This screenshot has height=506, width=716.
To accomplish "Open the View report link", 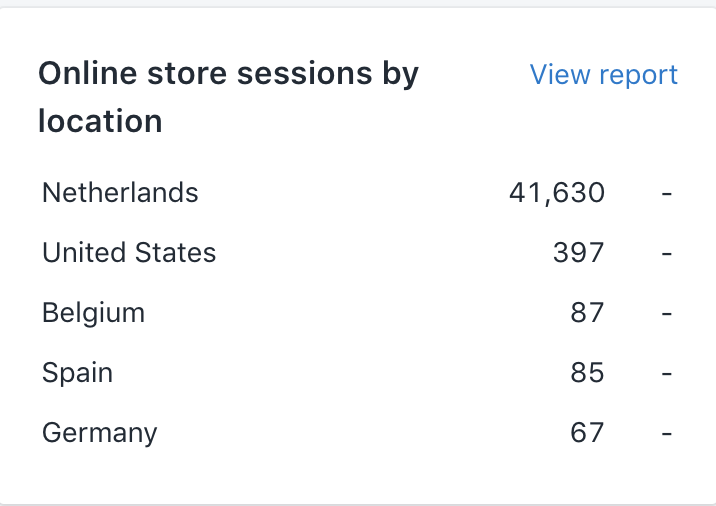I will coord(603,74).
